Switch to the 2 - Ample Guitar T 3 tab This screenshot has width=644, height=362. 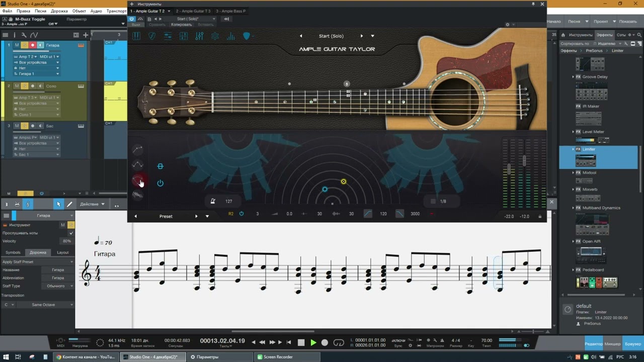(x=193, y=11)
